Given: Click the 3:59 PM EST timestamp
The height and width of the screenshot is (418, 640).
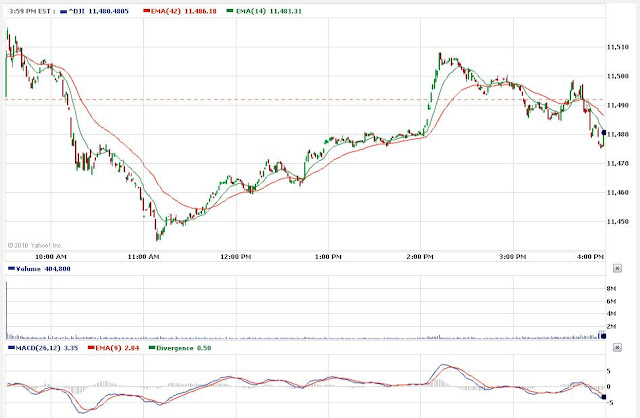Looking at the screenshot, I should (32, 11).
